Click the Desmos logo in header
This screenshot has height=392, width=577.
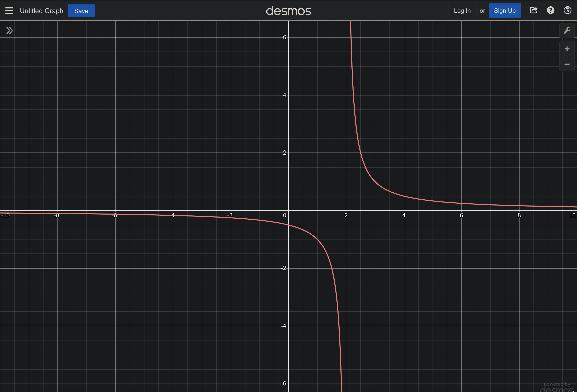click(288, 11)
